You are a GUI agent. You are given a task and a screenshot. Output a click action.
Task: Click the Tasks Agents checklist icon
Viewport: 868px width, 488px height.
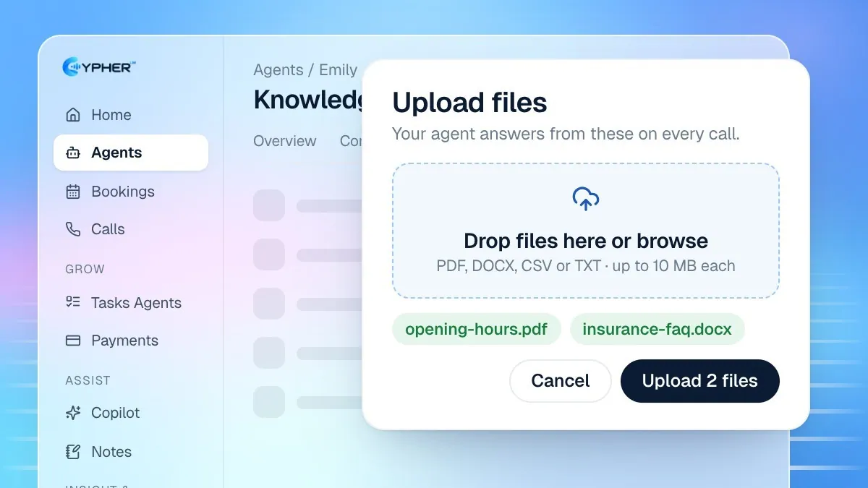pos(73,303)
